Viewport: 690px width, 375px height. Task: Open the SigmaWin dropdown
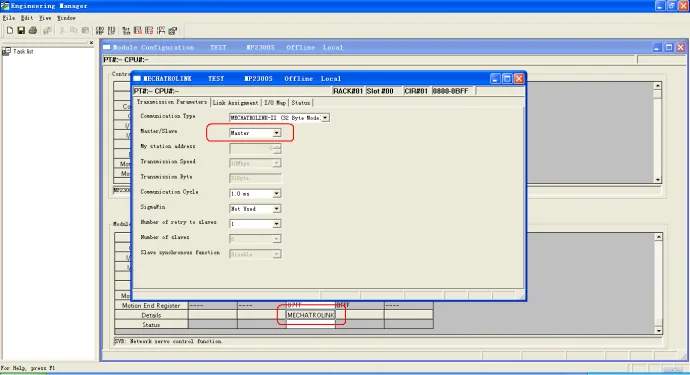[276, 209]
